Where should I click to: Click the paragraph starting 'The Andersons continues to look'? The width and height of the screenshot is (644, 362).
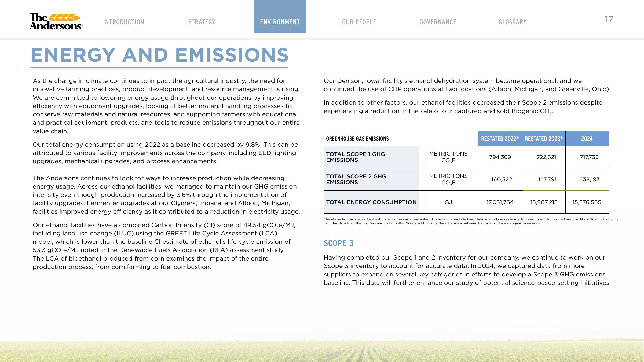pyautogui.click(x=166, y=195)
